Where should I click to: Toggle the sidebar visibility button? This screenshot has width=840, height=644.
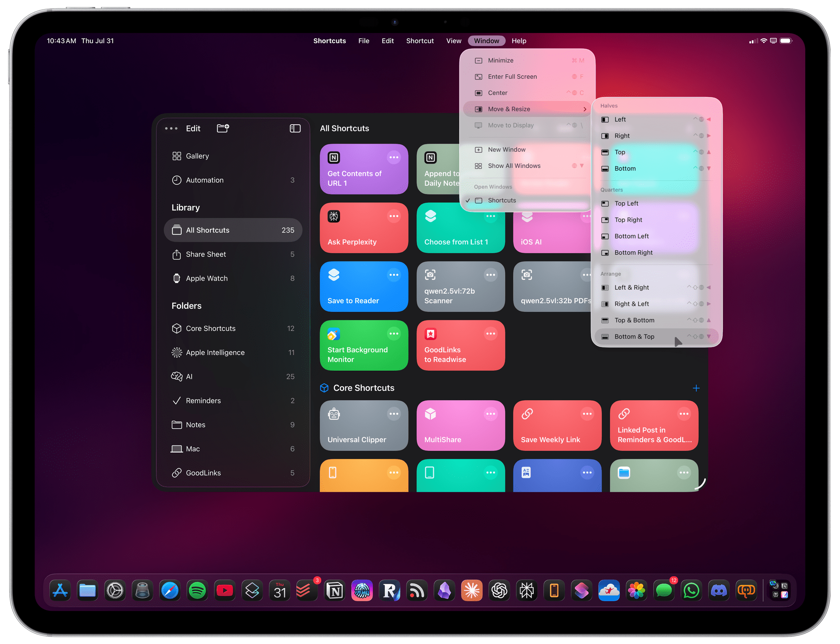295,128
